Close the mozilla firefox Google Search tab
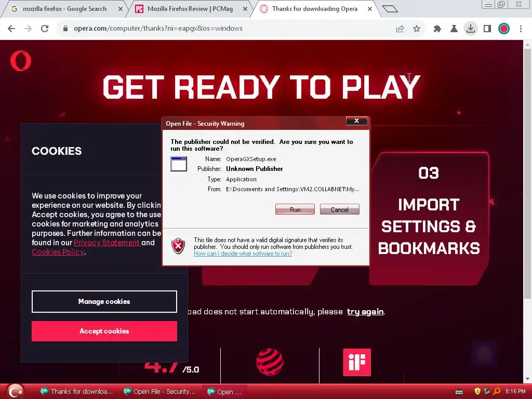Viewport: 532px width, 399px height. tap(121, 9)
